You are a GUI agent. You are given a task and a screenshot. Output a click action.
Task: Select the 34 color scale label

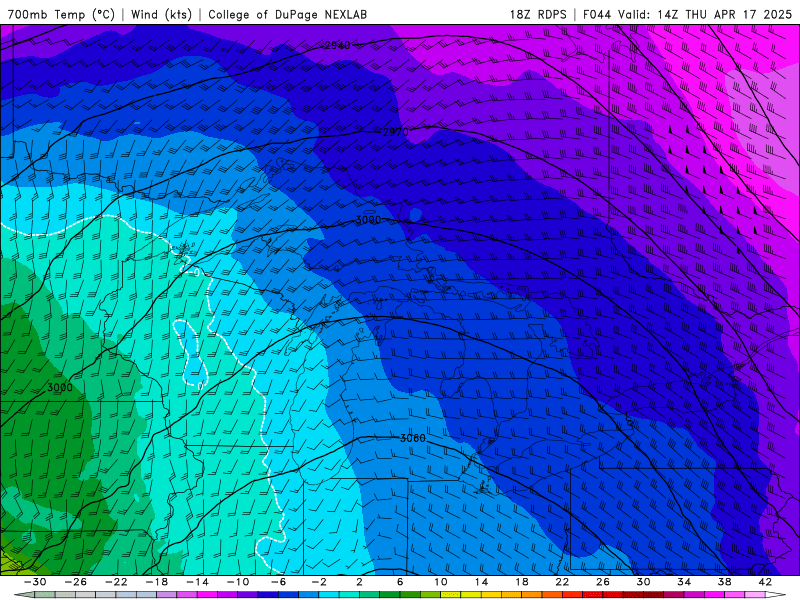tap(684, 582)
